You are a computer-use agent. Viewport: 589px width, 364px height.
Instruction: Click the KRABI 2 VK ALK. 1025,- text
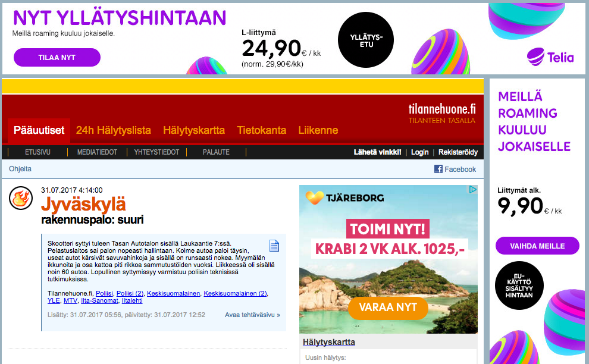(390, 249)
